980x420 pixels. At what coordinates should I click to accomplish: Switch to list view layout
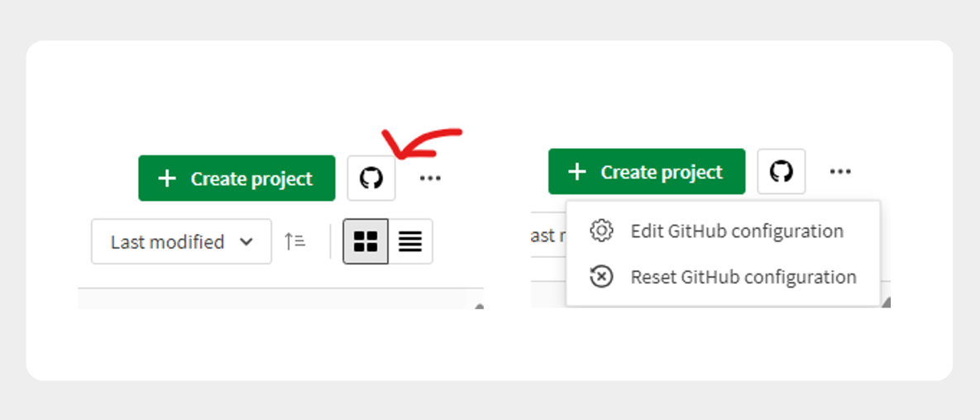[x=410, y=241]
